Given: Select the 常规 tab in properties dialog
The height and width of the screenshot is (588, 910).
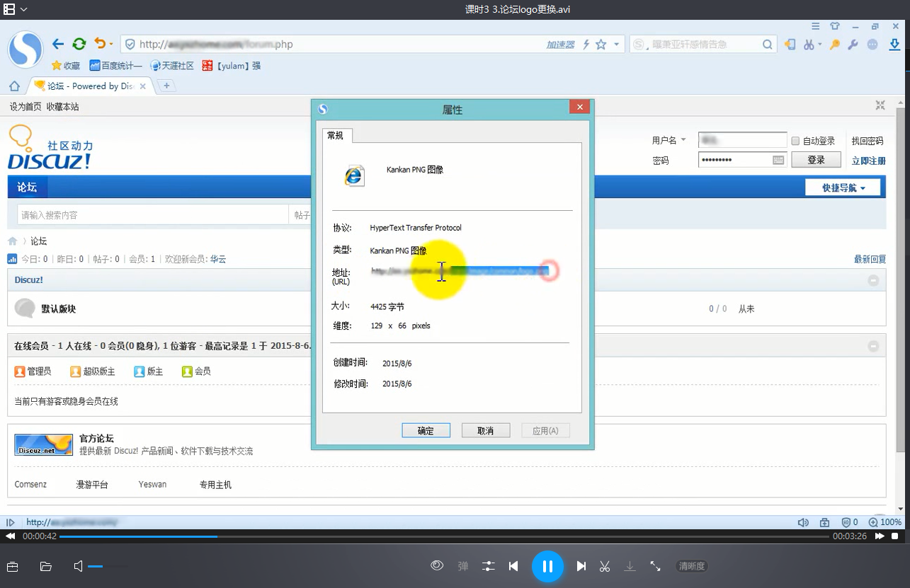Looking at the screenshot, I should pos(336,135).
